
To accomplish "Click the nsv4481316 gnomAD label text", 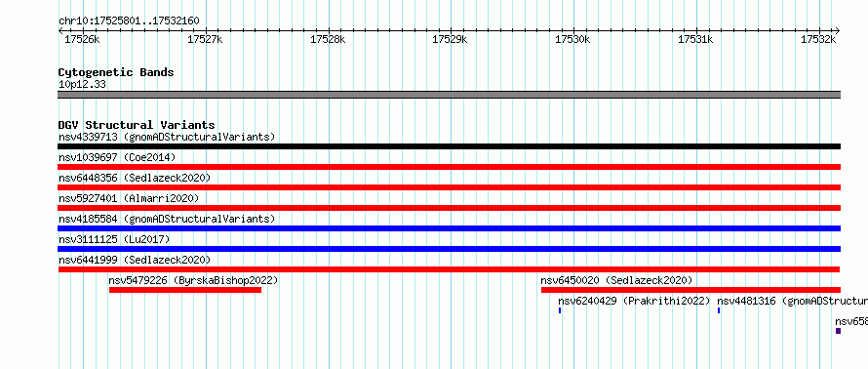I will pyautogui.click(x=792, y=301).
